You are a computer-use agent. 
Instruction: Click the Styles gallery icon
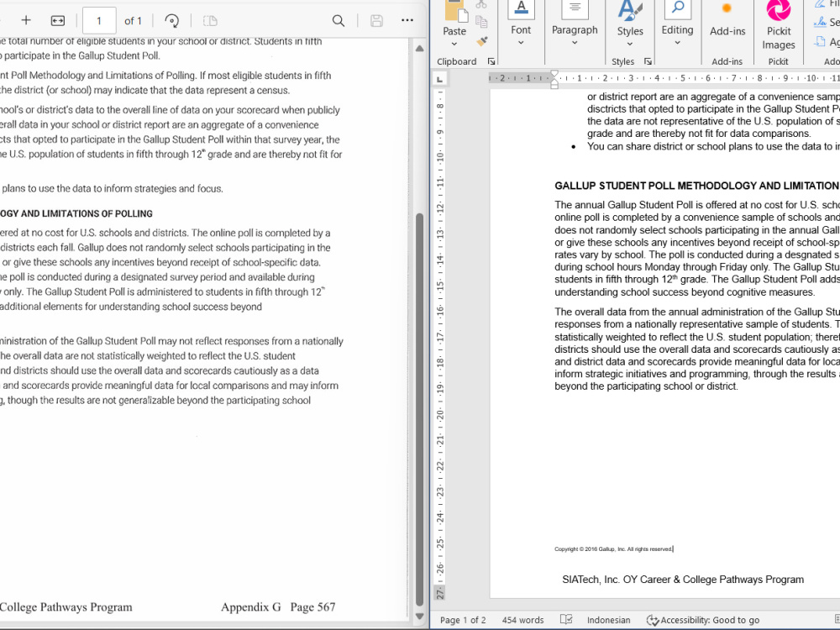[x=630, y=11]
